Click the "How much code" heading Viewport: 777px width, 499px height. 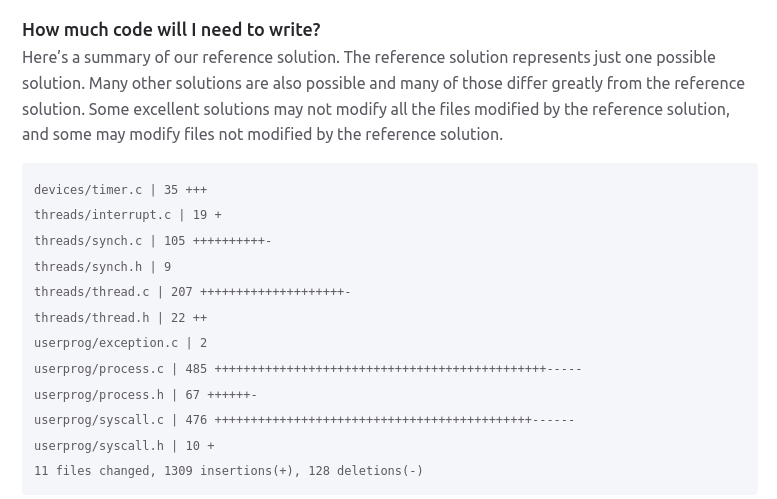tap(171, 30)
